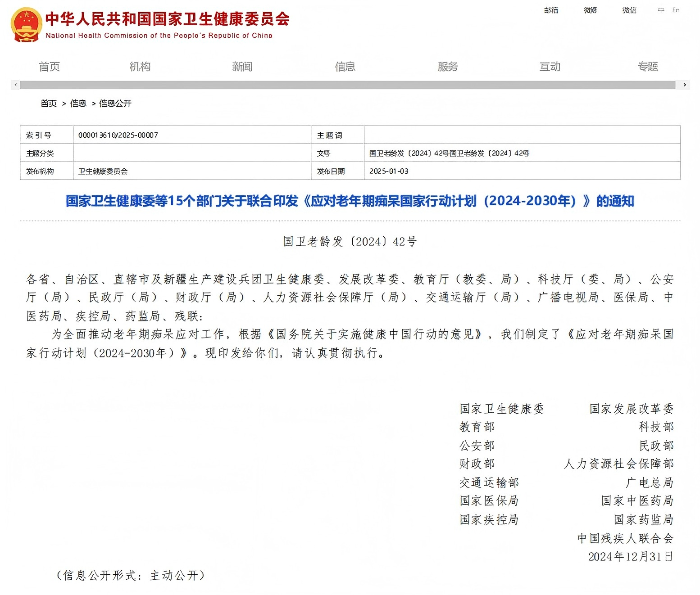This screenshot has height=595, width=700.
Task: Open the 首页 navigation menu item
Action: pos(50,67)
